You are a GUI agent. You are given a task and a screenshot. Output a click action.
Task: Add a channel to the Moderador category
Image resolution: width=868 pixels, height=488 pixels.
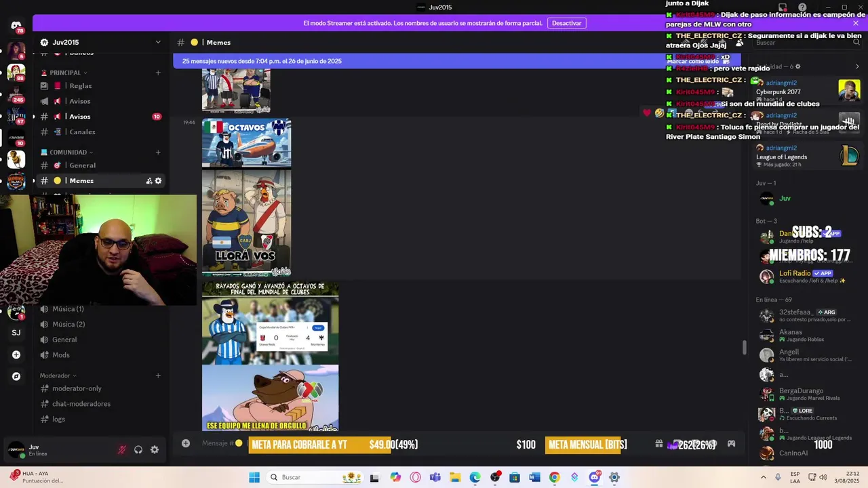click(158, 375)
